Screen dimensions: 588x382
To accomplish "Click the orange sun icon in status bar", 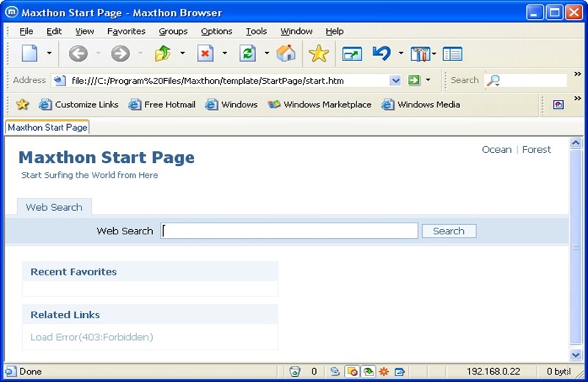I will click(x=384, y=372).
